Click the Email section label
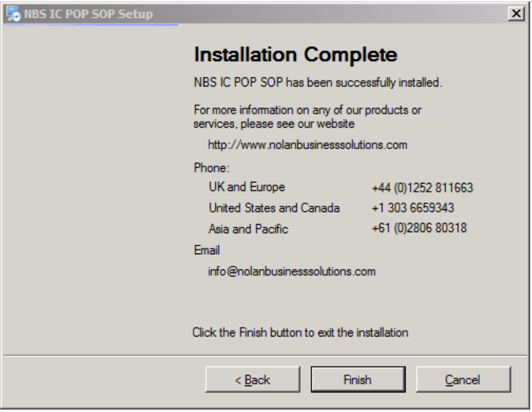 pyautogui.click(x=207, y=251)
